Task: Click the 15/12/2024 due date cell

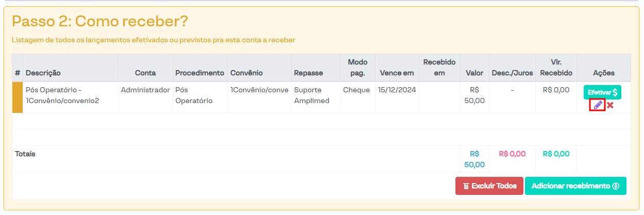Action: [x=397, y=90]
